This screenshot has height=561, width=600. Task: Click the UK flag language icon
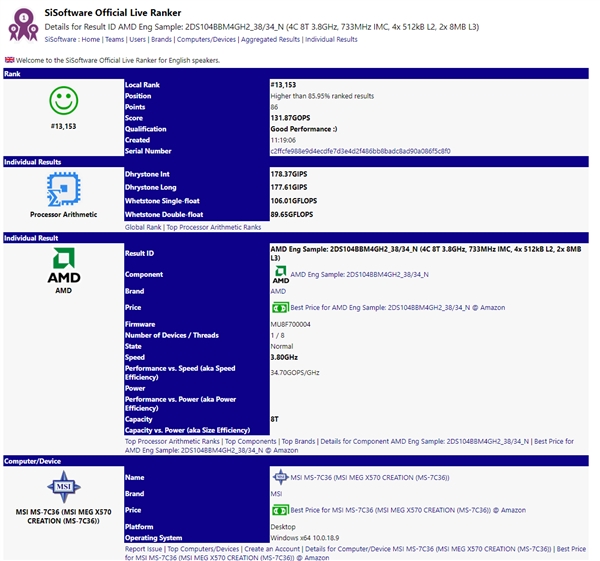point(9,60)
